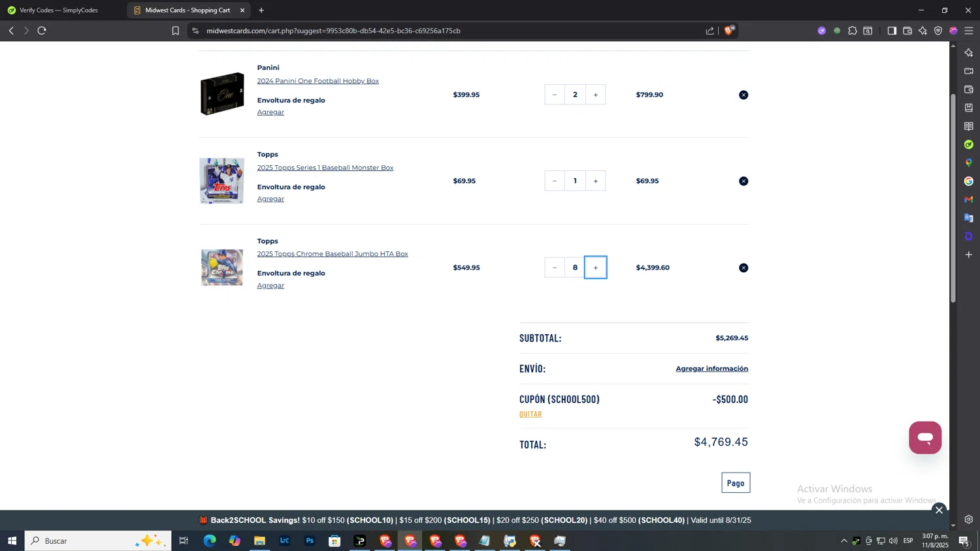Click Agregar información shipping link
The image size is (980, 551).
[712, 369]
